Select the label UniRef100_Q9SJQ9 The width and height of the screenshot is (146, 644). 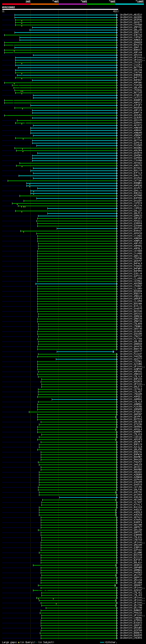131,530
